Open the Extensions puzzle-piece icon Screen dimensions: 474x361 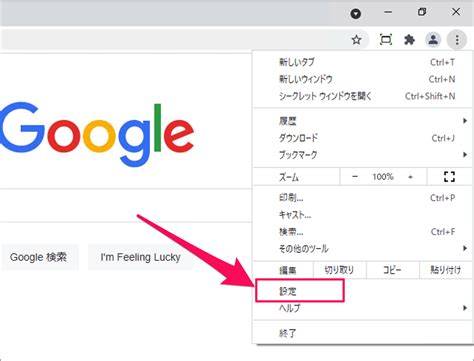[x=409, y=40]
